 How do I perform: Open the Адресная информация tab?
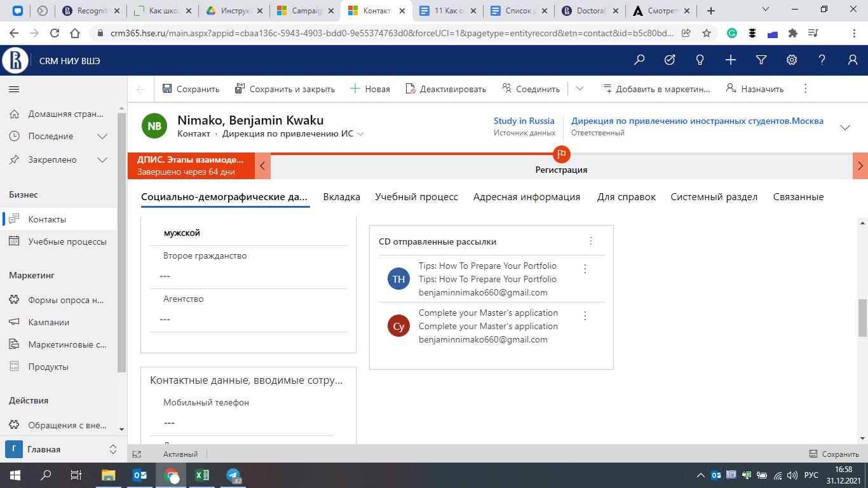(526, 197)
